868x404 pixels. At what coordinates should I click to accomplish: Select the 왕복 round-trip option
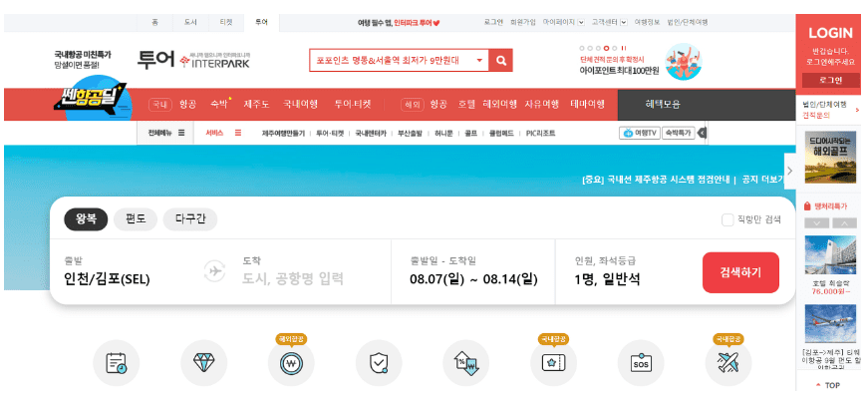pyautogui.click(x=86, y=219)
